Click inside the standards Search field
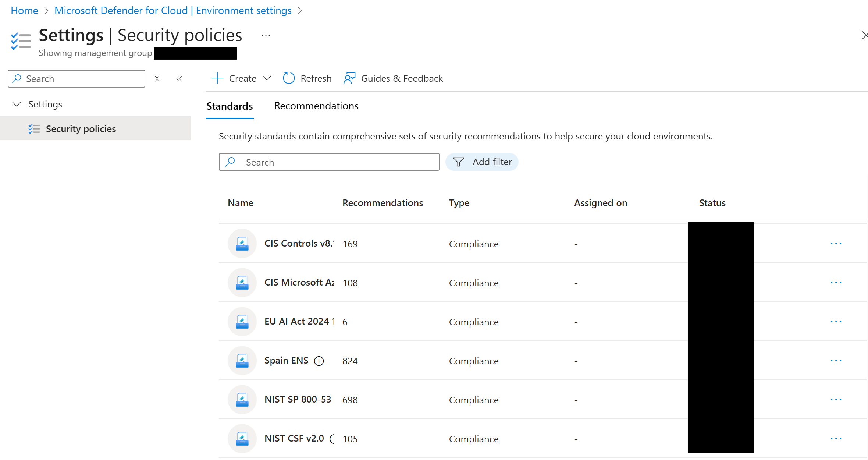 click(328, 162)
